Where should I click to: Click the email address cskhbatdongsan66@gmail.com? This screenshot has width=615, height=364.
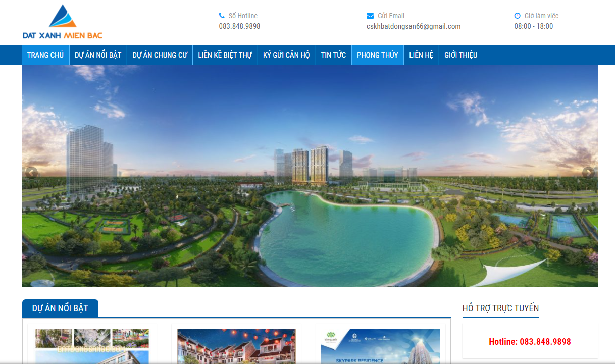[x=414, y=26]
